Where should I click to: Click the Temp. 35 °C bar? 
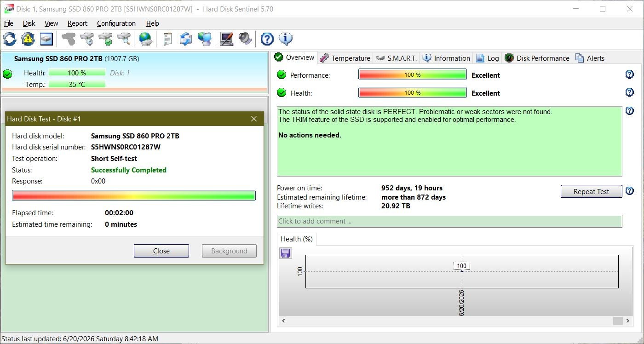click(x=77, y=84)
